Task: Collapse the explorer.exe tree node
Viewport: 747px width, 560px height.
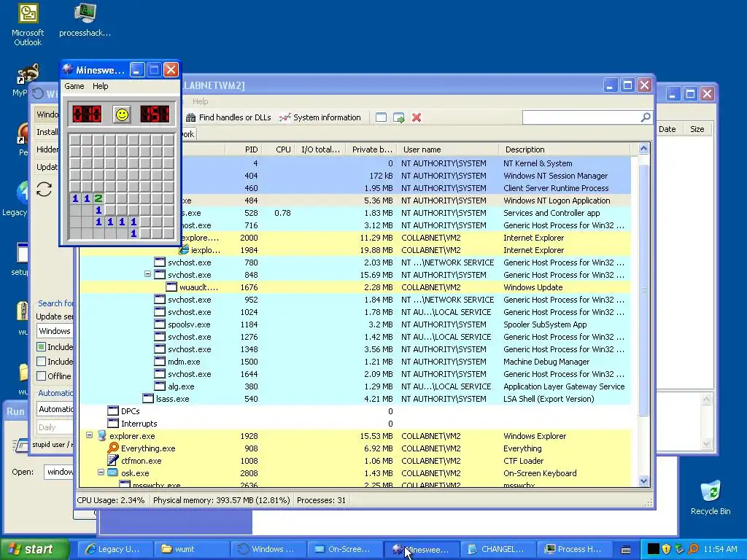Action: (x=89, y=435)
